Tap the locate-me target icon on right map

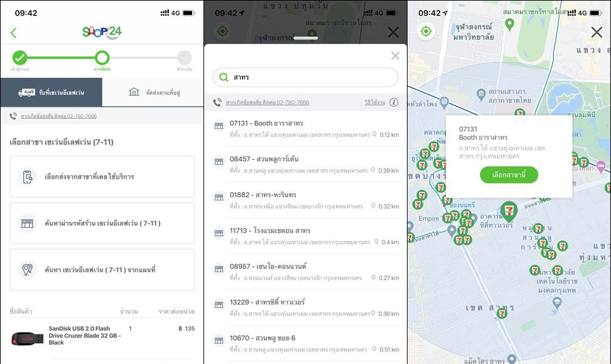click(x=426, y=31)
